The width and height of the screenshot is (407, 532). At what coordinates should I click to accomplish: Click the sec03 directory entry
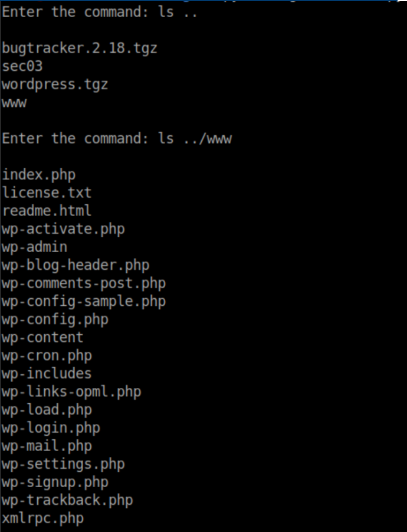[22, 66]
